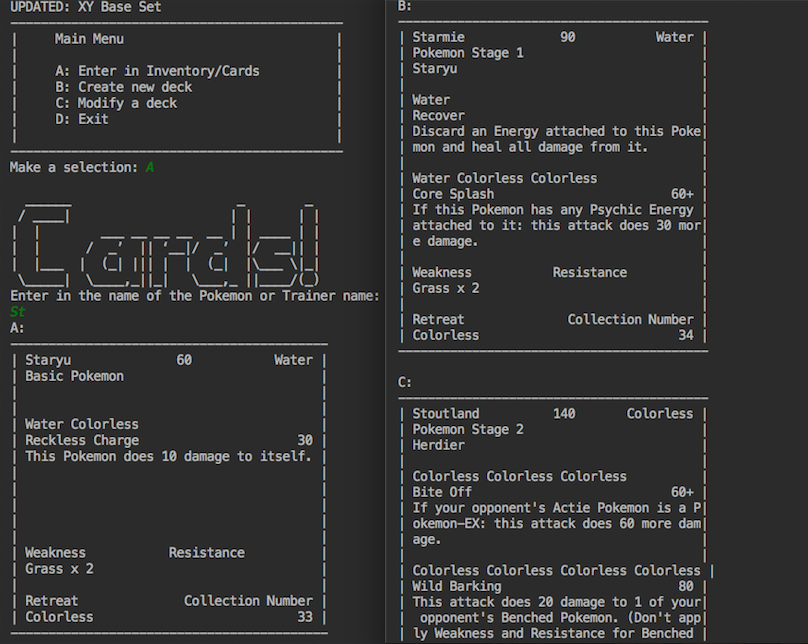Click the 'Core Splash' attack name
The width and height of the screenshot is (808, 644).
pos(453,194)
